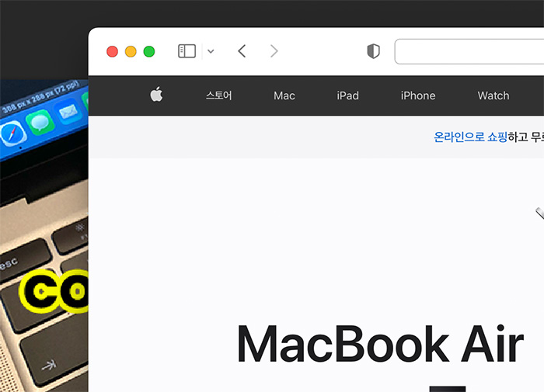Click Safari compass icon in background dock
Viewport: 544px width, 392px height.
click(13, 134)
